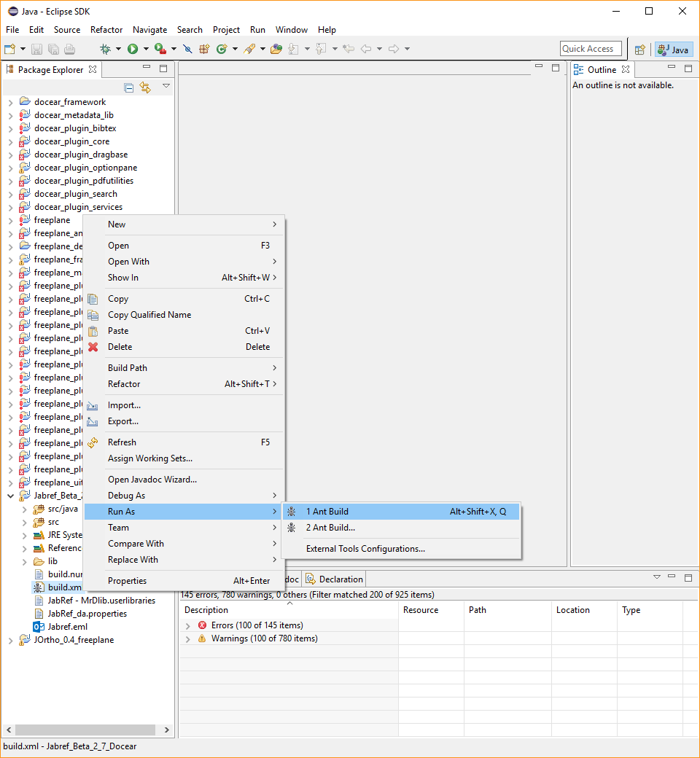Toggle Skip All Breakpoints
The width and height of the screenshot is (700, 758).
click(187, 49)
